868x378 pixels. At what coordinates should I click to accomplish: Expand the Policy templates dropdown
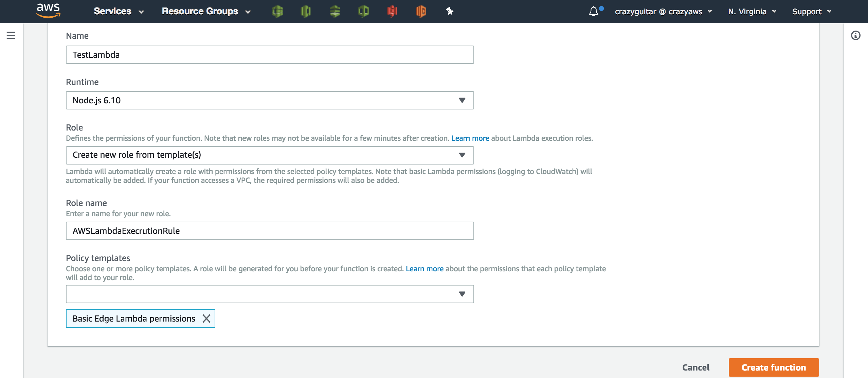pyautogui.click(x=270, y=294)
